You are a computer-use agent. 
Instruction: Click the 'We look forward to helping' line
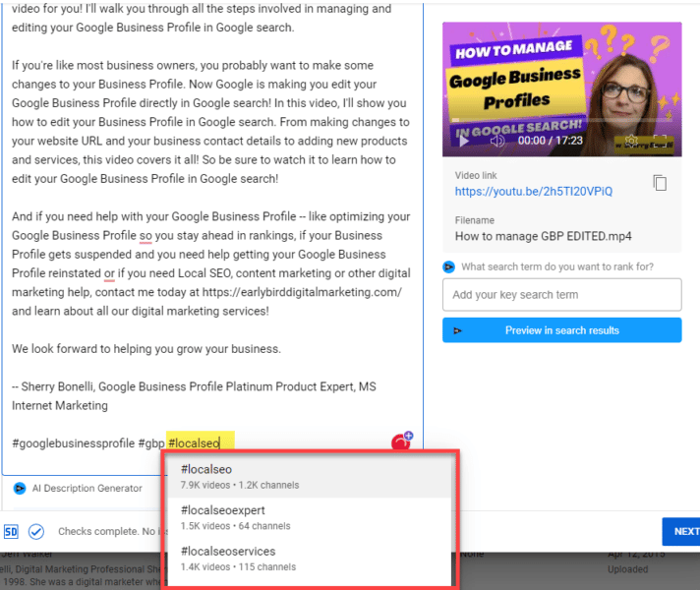pyautogui.click(x=146, y=349)
